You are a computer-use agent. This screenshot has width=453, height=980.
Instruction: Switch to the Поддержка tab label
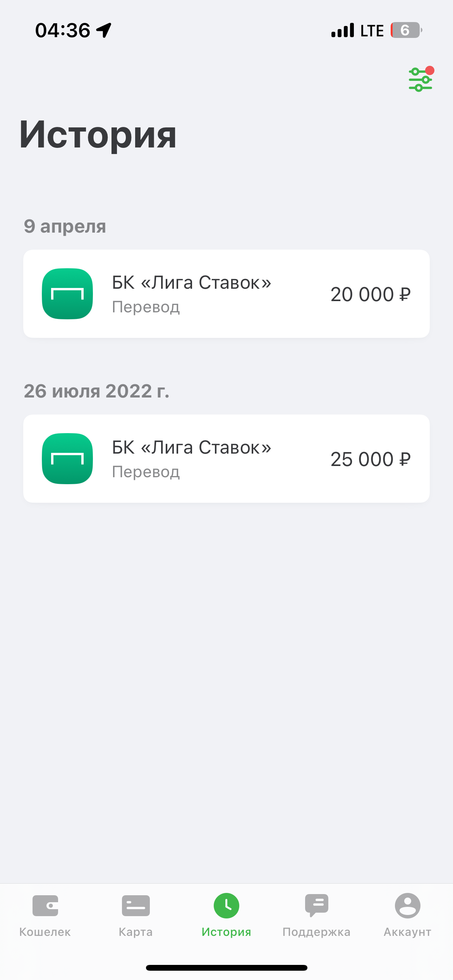tap(317, 932)
